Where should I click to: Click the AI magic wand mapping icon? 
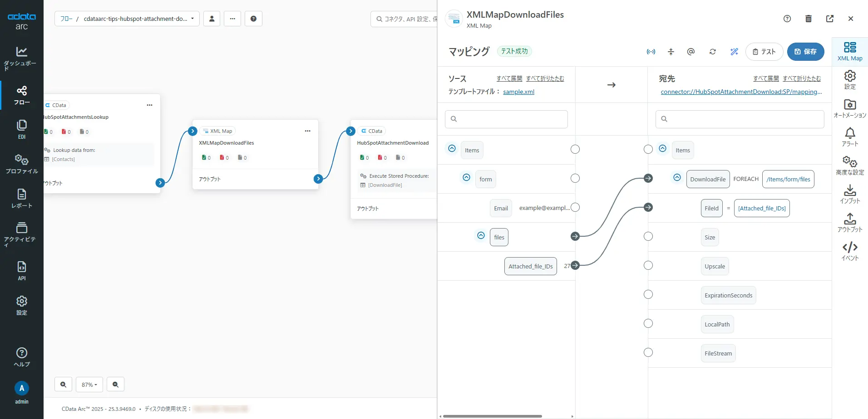pos(734,51)
